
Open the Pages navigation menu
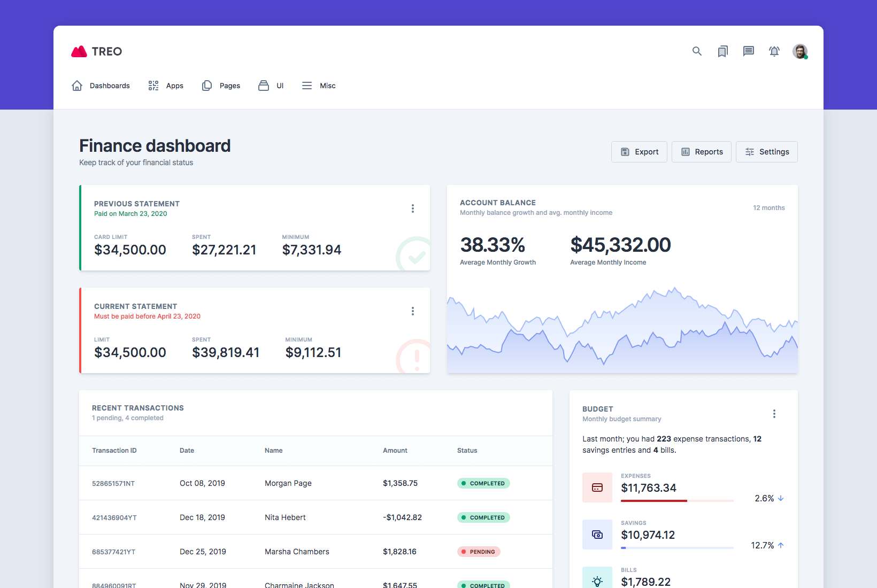221,86
